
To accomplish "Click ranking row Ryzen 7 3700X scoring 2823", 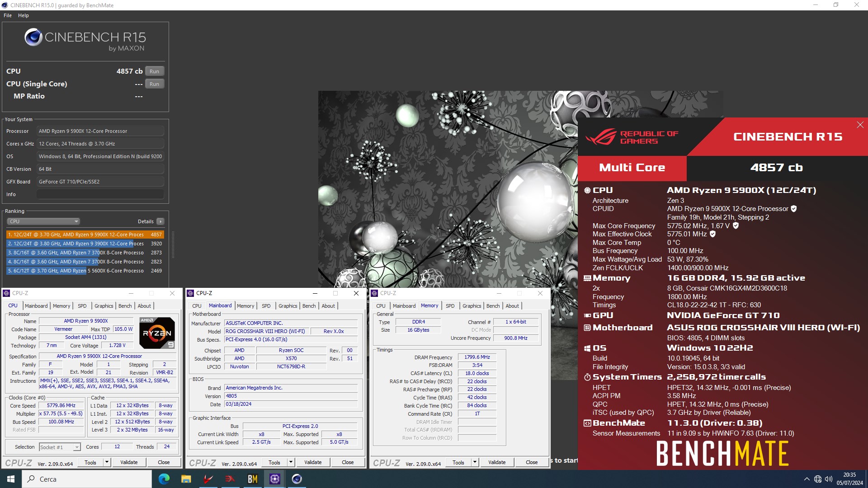I will coord(85,262).
